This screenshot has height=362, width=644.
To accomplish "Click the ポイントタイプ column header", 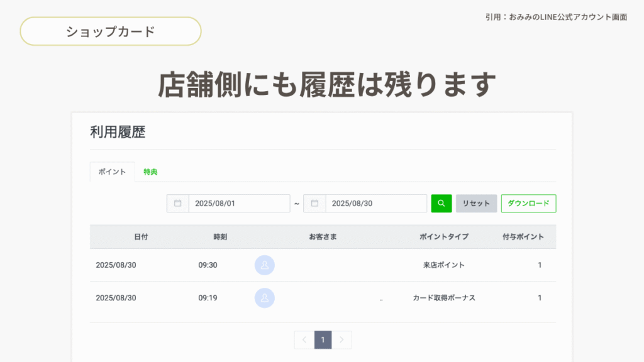I will 444,237.
